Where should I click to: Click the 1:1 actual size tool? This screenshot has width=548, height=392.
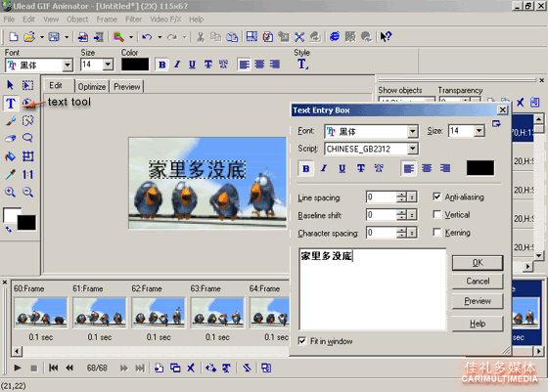pos(27,174)
